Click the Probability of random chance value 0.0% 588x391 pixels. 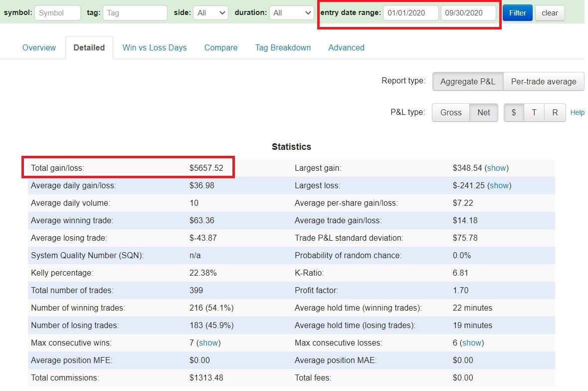pos(462,255)
